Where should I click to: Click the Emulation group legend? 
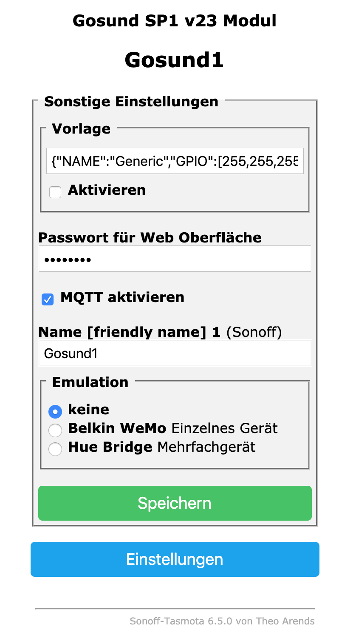pyautogui.click(x=90, y=382)
